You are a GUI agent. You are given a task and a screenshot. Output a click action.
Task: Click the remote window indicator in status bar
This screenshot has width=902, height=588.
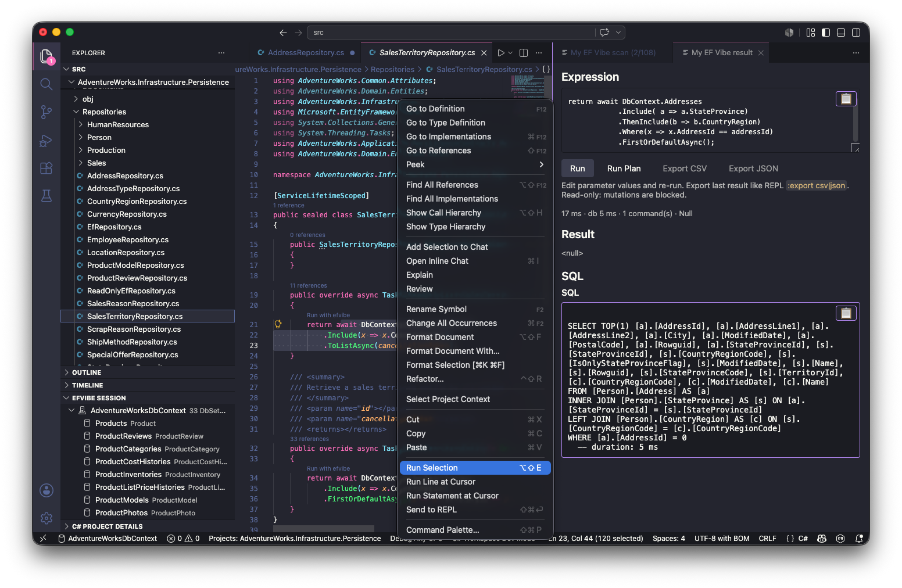click(42, 539)
